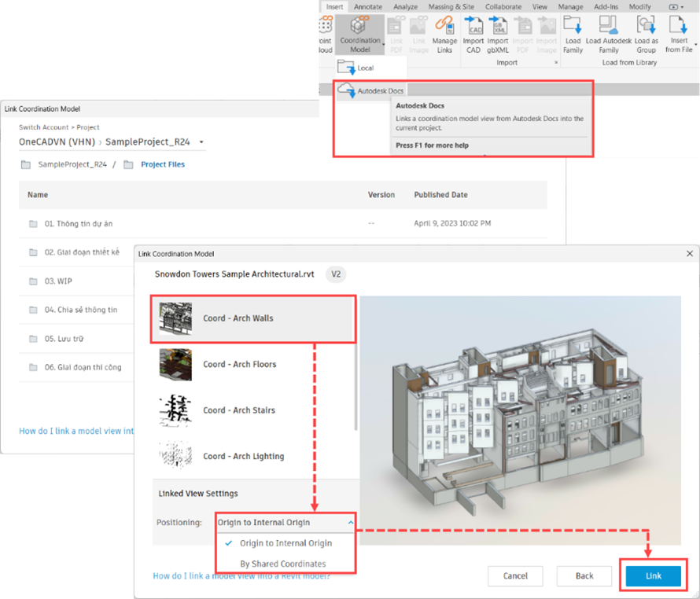Open the Insert from File dropdown arrow
The width and height of the screenshot is (700, 599).
pyautogui.click(x=695, y=44)
